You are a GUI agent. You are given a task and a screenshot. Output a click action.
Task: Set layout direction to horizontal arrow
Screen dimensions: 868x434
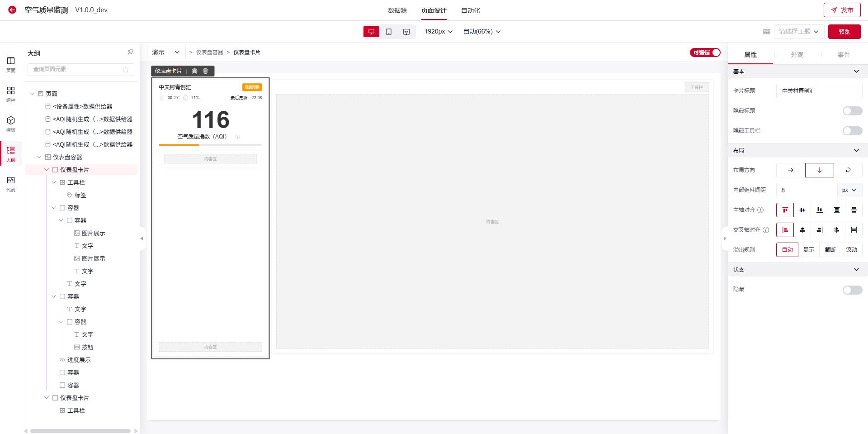coord(790,170)
